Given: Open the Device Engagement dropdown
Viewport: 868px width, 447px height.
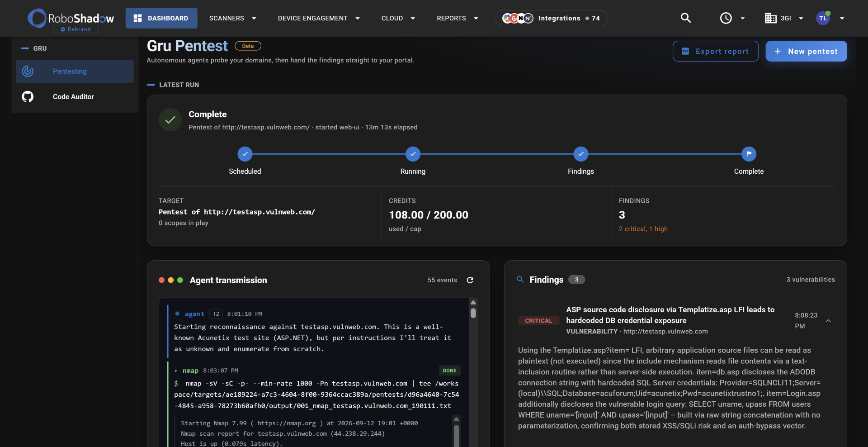Looking at the screenshot, I should pos(319,18).
